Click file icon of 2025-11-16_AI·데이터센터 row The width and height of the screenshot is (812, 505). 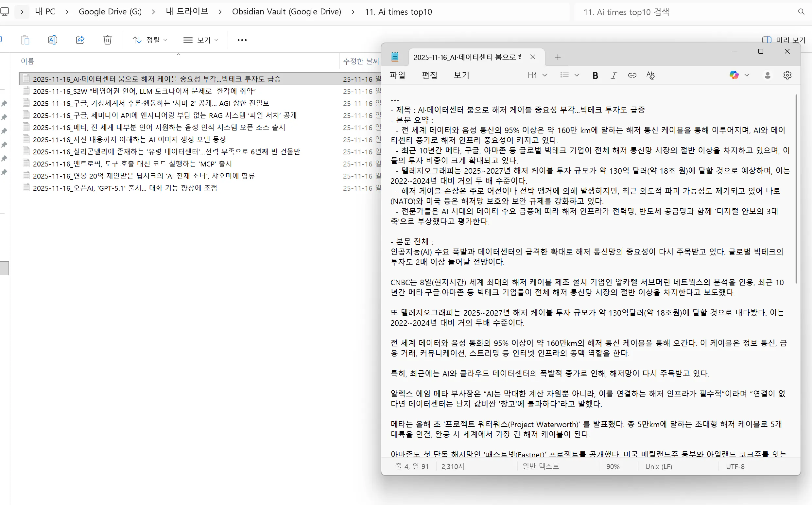[x=26, y=78]
